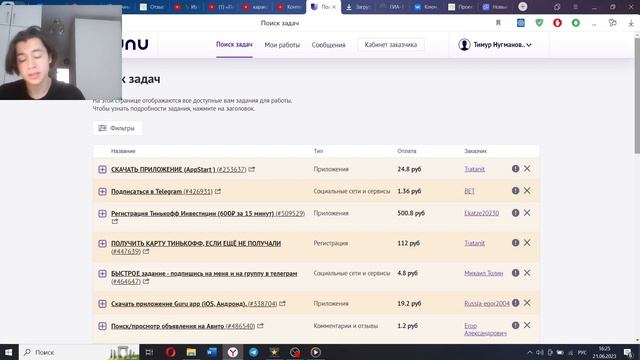Show info for 112 руб task

(516, 242)
